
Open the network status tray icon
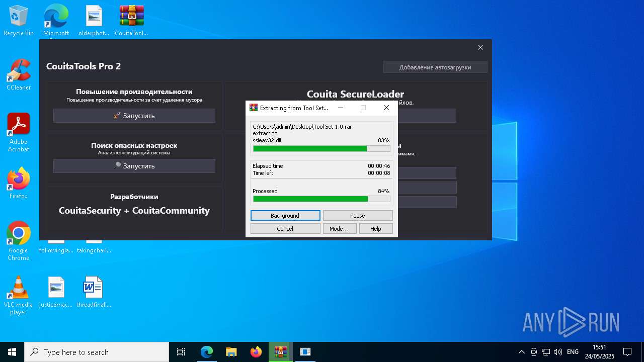click(x=546, y=352)
